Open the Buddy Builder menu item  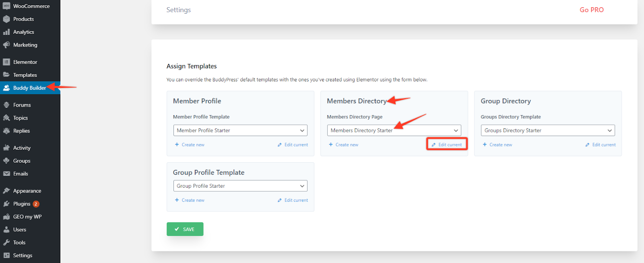(30, 88)
